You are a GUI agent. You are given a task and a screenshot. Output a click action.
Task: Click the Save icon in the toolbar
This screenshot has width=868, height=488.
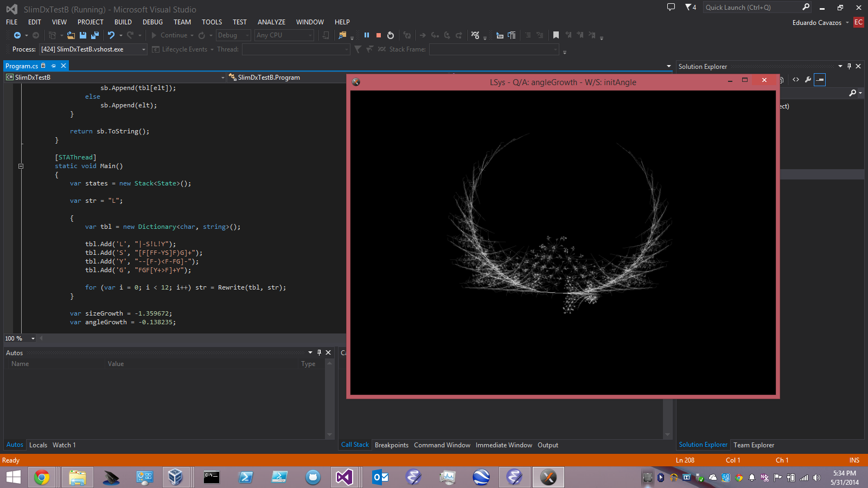83,35
